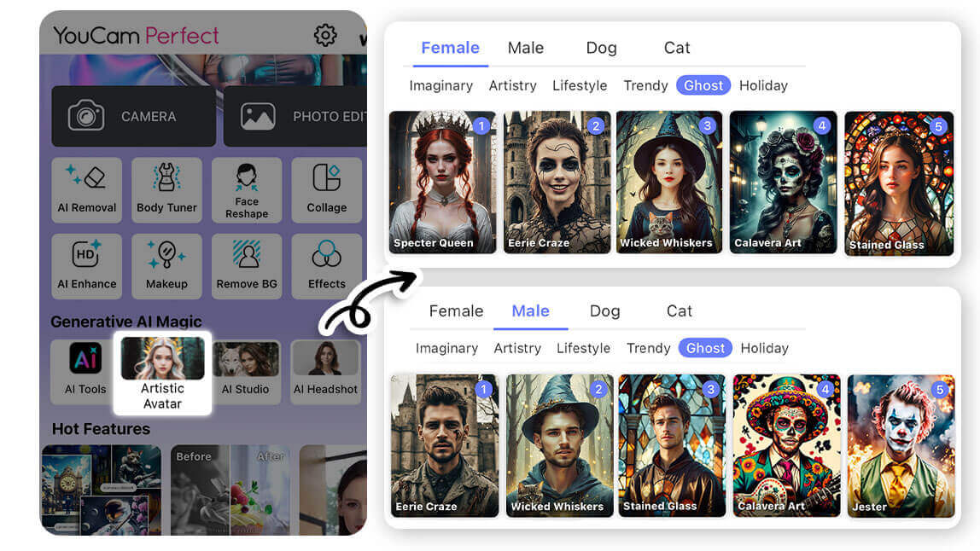Select Imaginary category in lower panel

[x=446, y=348]
